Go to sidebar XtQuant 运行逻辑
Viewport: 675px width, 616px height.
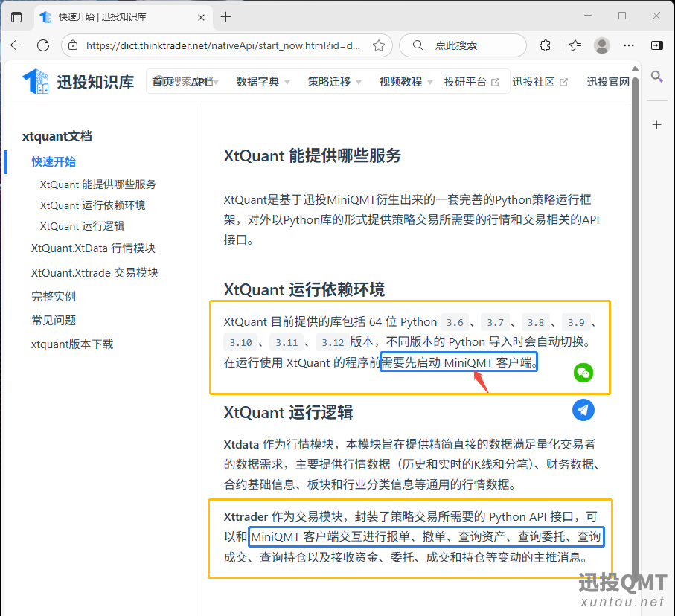pos(82,226)
